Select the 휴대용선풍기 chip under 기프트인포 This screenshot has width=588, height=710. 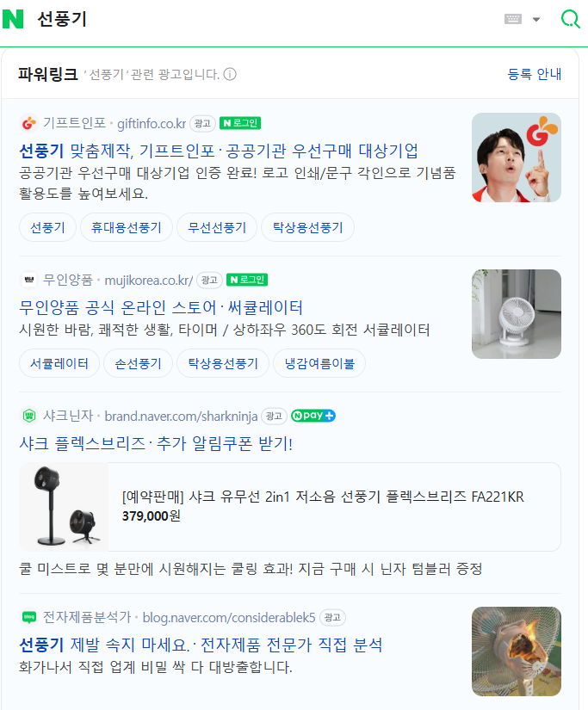[x=127, y=227]
